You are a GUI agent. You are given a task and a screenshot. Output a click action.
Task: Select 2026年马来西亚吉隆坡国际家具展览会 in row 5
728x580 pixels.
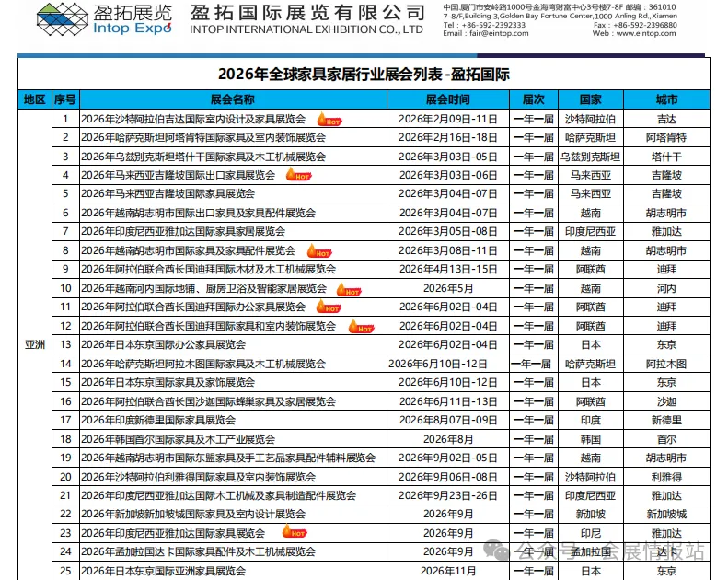click(168, 193)
